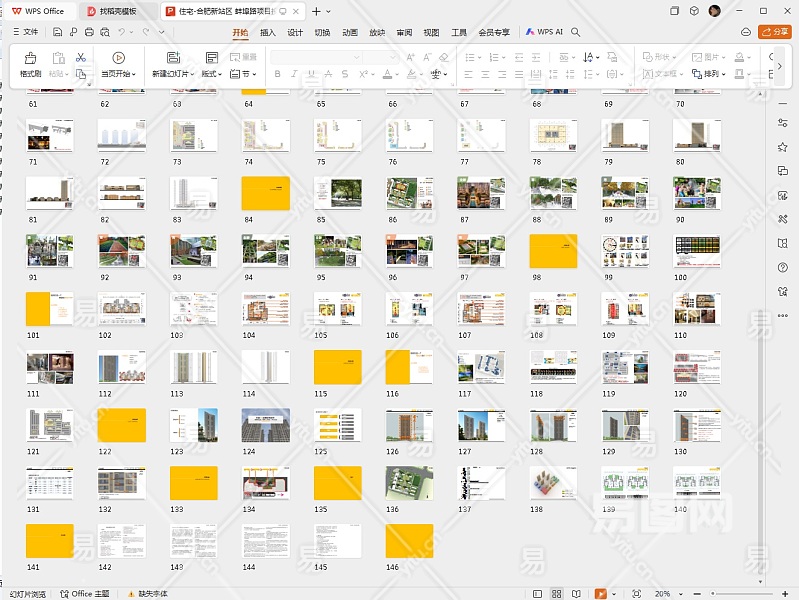Click the Format Painter (格式刷) icon
The image size is (799, 600).
[x=30, y=58]
